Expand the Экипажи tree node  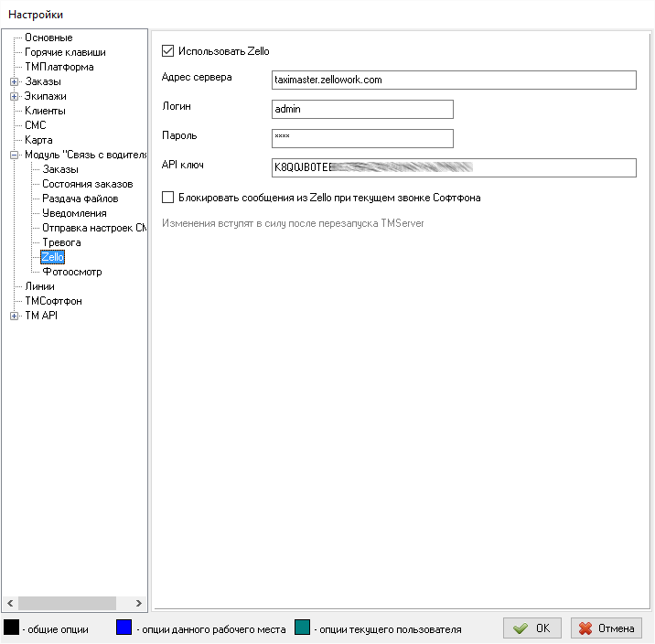[14, 96]
